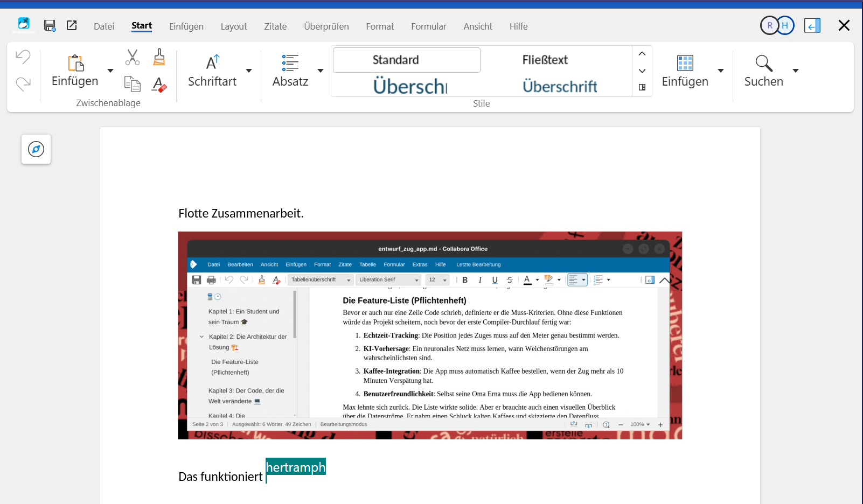The width and height of the screenshot is (863, 504).
Task: Open the table Einfügen dropdown arrow
Action: [x=721, y=71]
